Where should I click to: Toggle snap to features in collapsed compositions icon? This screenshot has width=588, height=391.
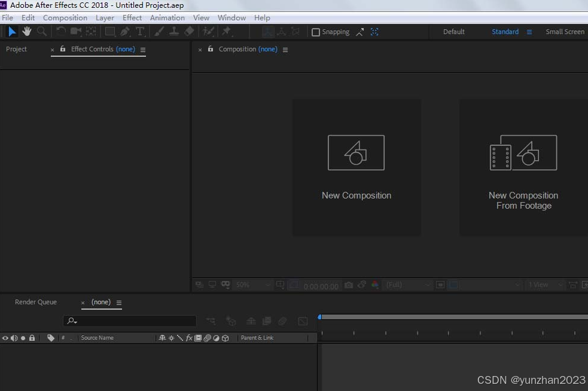coord(374,32)
